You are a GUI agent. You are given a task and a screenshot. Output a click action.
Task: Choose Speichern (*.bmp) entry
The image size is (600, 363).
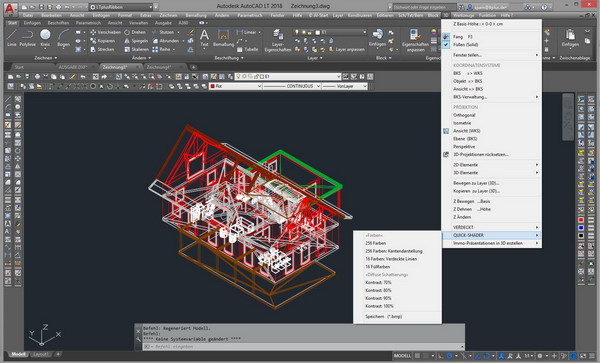click(383, 317)
